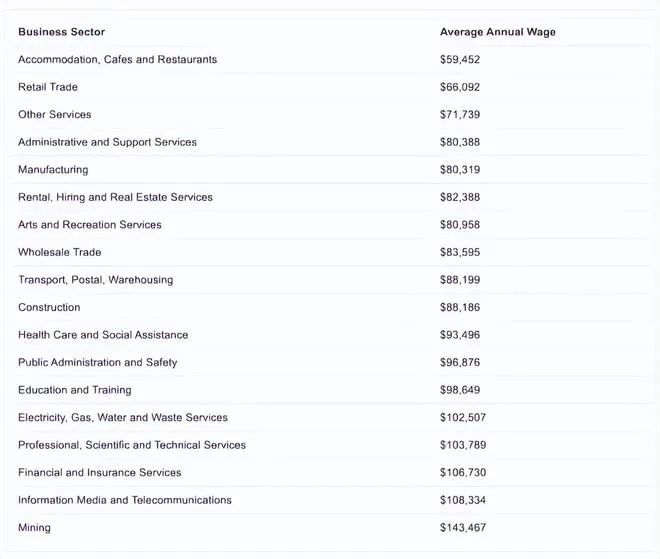Click the Wholesale Trade wage value $83,595
The width and height of the screenshot is (660, 559).
(459, 252)
